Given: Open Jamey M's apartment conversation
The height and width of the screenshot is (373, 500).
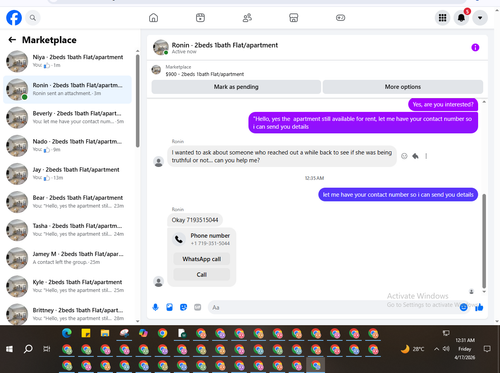Looking at the screenshot, I should (x=67, y=258).
